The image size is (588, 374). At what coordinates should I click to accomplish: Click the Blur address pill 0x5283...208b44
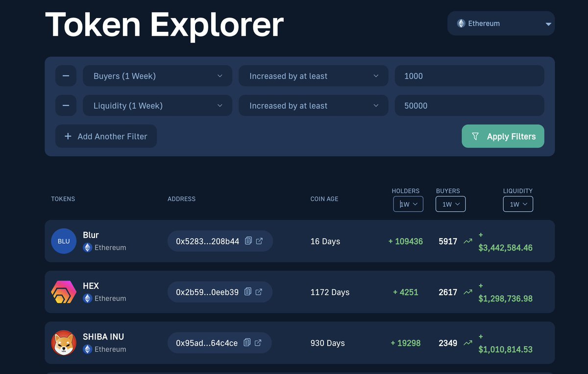click(x=220, y=241)
